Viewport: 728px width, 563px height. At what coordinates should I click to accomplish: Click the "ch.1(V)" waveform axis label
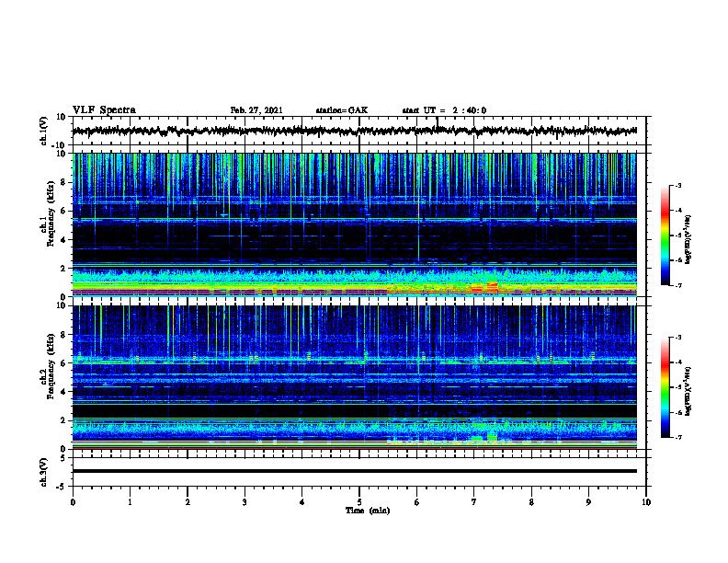[43, 131]
